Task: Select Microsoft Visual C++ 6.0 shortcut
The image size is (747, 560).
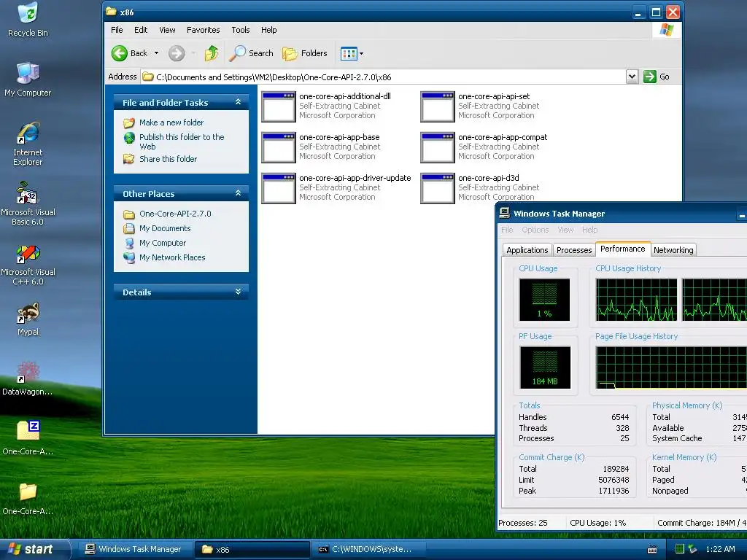Action: point(28,263)
